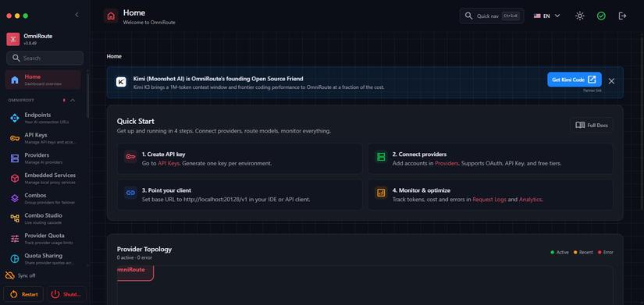Click the Get Kimi Code button

[x=575, y=80]
